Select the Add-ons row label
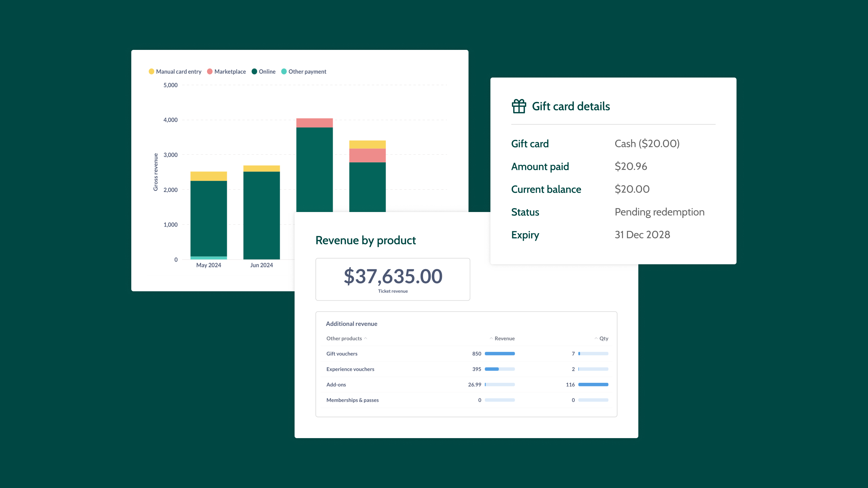 click(336, 385)
